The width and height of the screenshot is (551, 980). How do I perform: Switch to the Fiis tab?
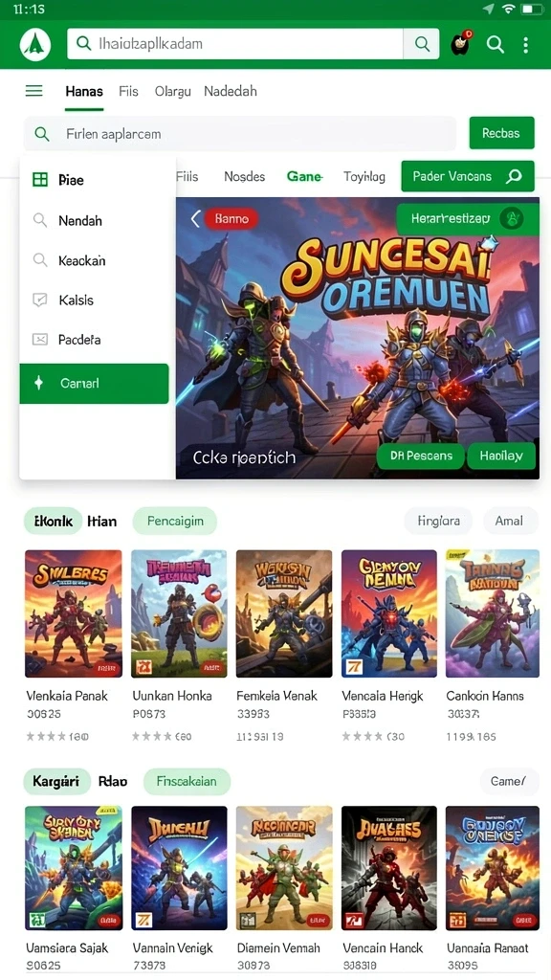pyautogui.click(x=128, y=91)
